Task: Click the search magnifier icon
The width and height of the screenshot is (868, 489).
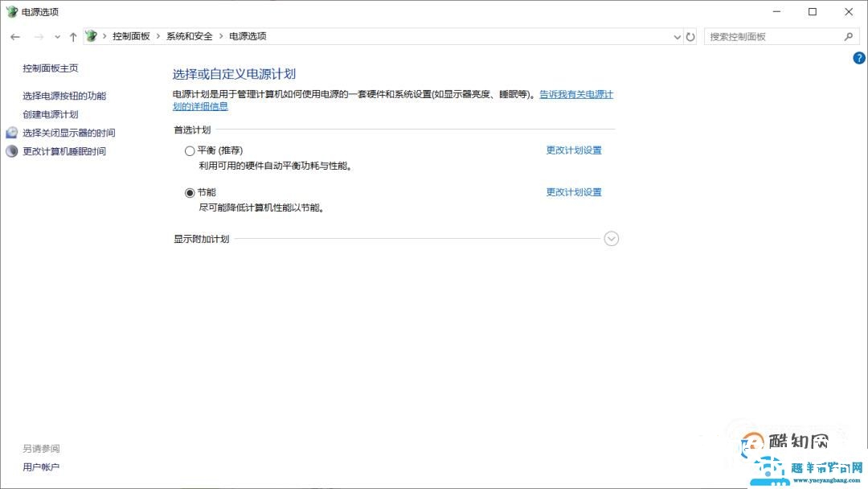Action: click(x=849, y=36)
